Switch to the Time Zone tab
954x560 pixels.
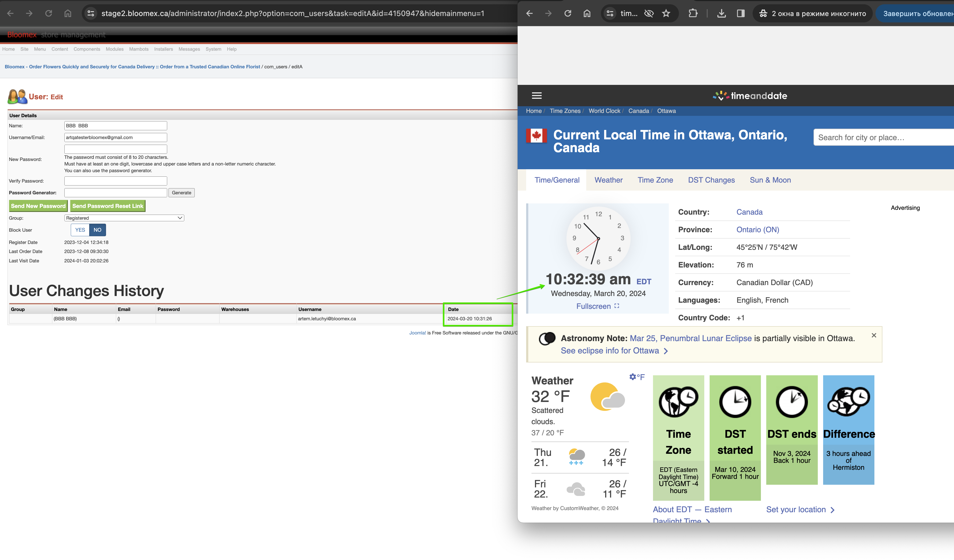(655, 180)
